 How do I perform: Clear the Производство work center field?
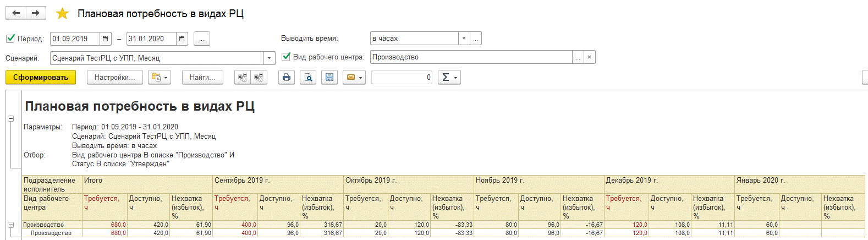(x=589, y=57)
